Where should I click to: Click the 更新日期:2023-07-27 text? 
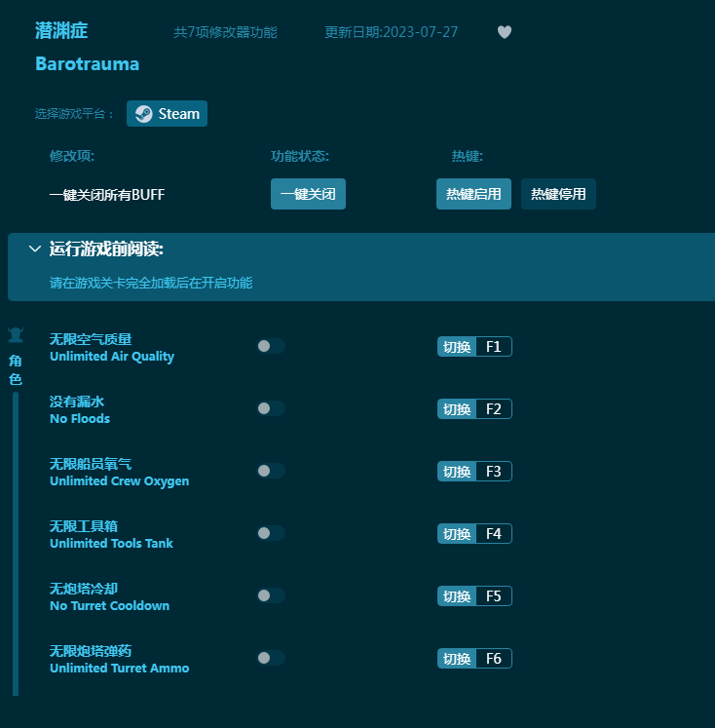click(x=392, y=32)
